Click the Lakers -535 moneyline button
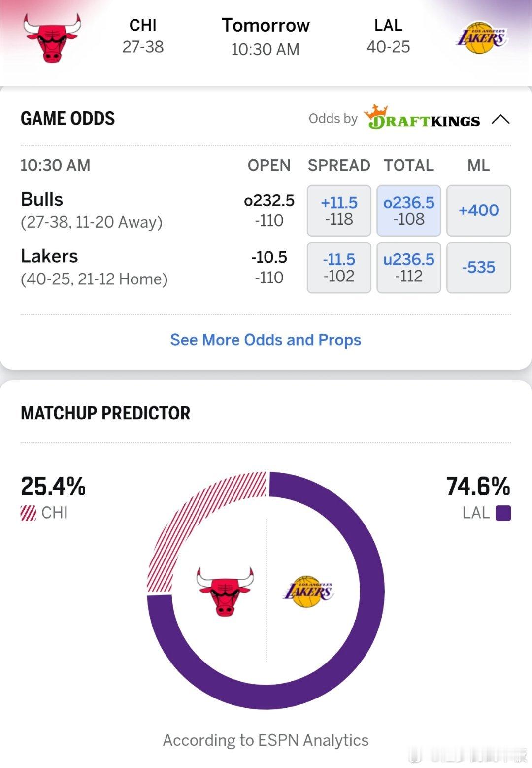Screen dimensions: 532x768 point(478,268)
